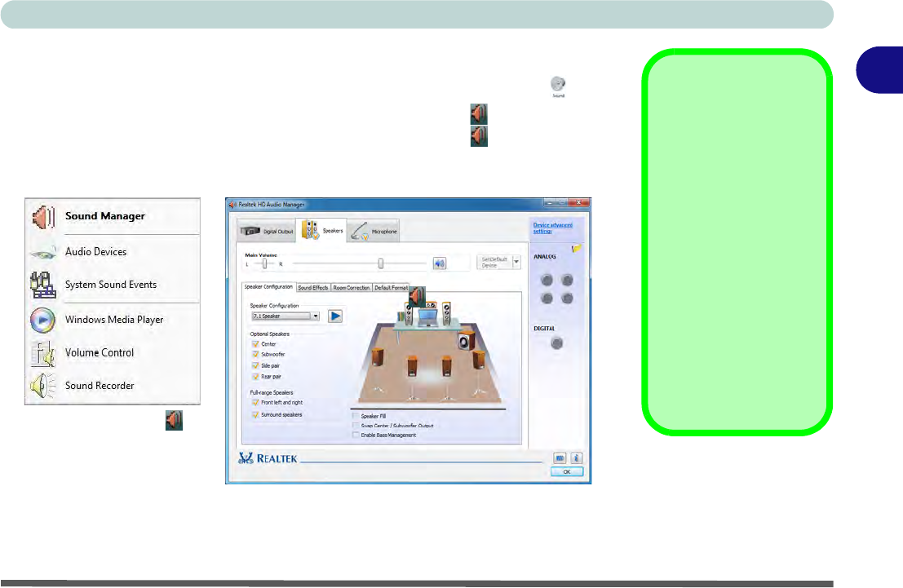This screenshot has width=903, height=588.
Task: Click the subwoofer in the room diagram
Action: [466, 341]
